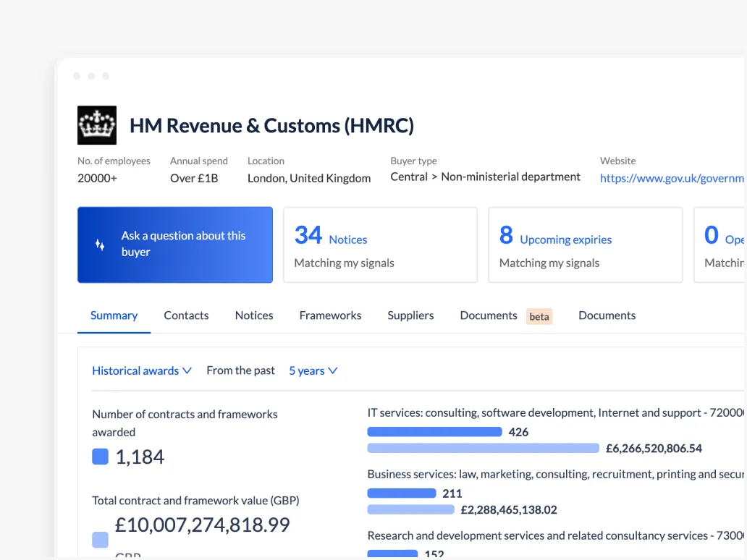This screenshot has height=560, width=747.
Task: Switch to the Summary tab
Action: [114, 315]
